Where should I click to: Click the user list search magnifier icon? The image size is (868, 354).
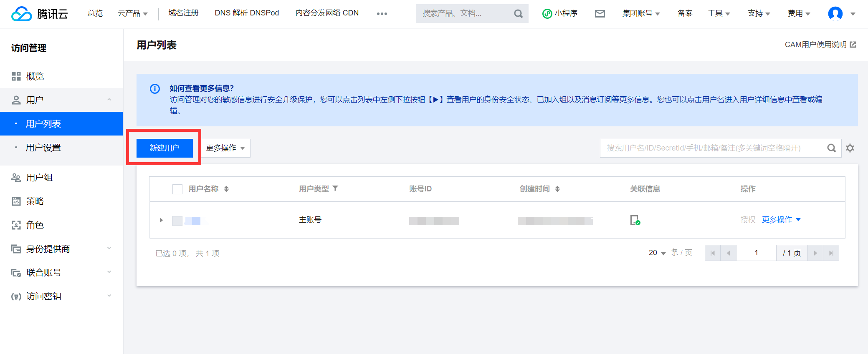(831, 148)
